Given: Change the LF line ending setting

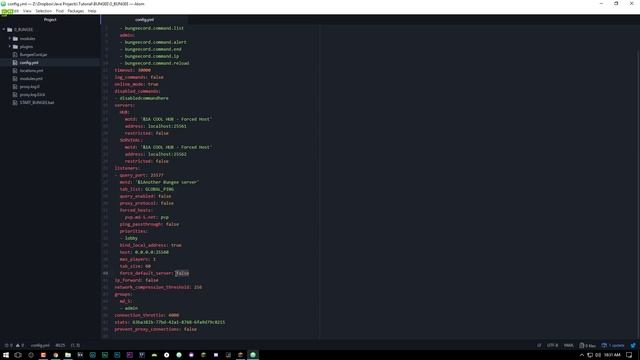Looking at the screenshot, I should 539,345.
